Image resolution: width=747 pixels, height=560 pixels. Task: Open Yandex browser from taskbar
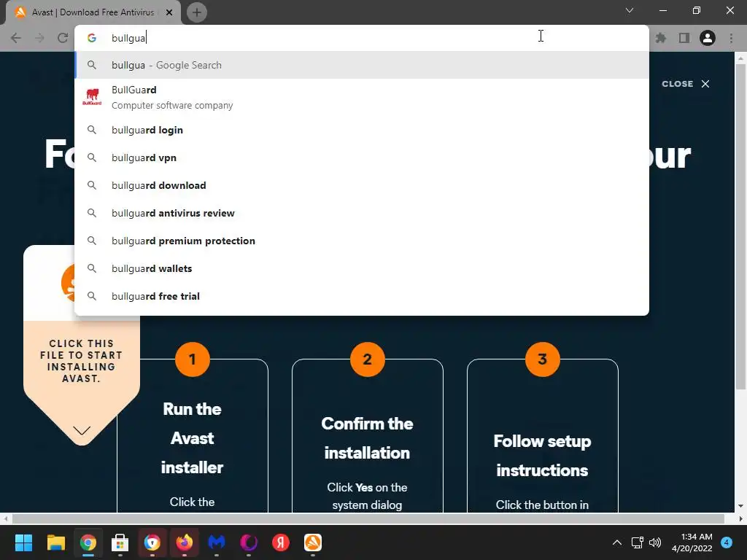pos(281,542)
